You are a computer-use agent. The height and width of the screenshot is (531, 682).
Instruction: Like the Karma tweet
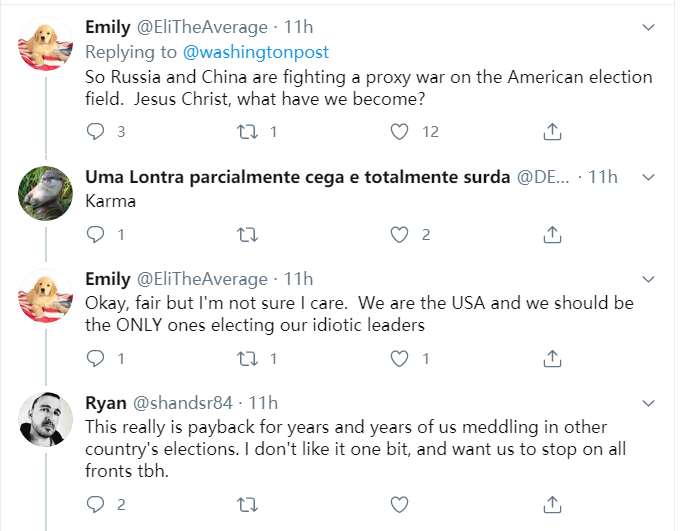click(400, 234)
